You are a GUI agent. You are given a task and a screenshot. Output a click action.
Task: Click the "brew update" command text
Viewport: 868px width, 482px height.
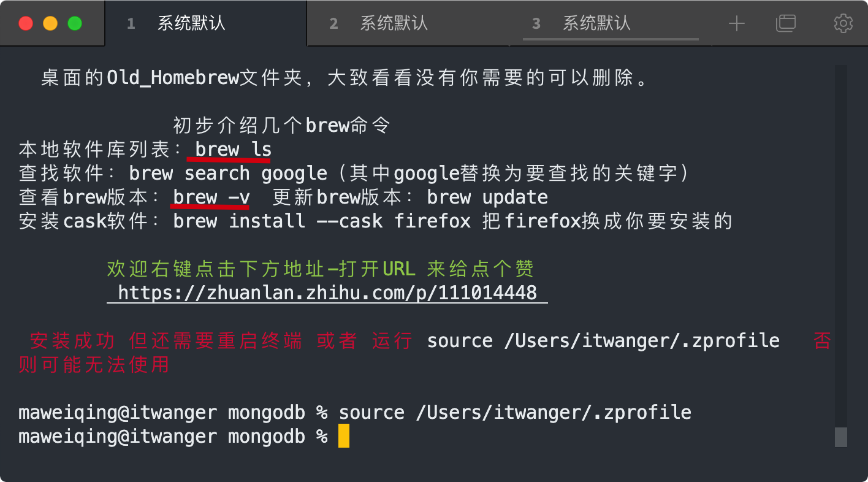point(487,197)
